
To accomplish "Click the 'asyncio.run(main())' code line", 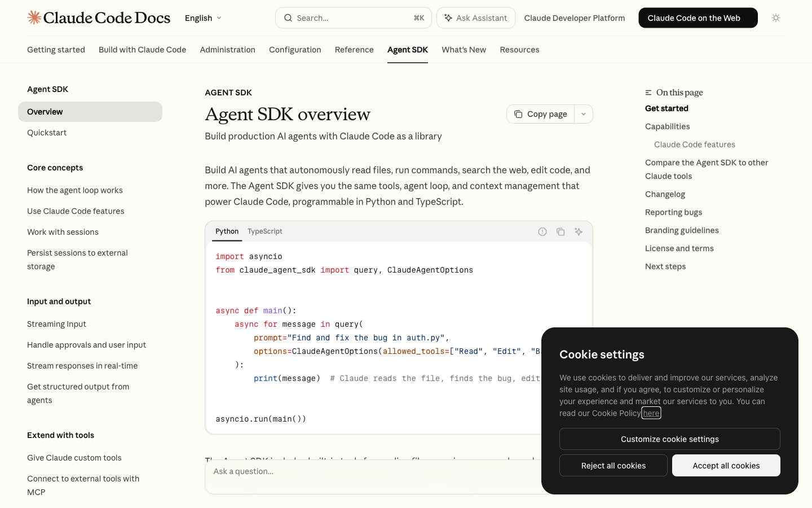I will [x=261, y=419].
